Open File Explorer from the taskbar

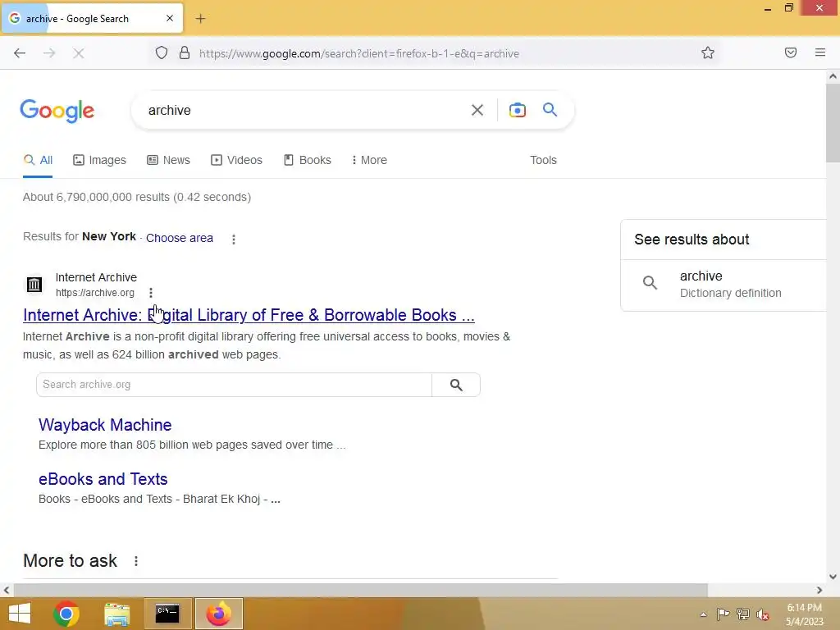(116, 614)
